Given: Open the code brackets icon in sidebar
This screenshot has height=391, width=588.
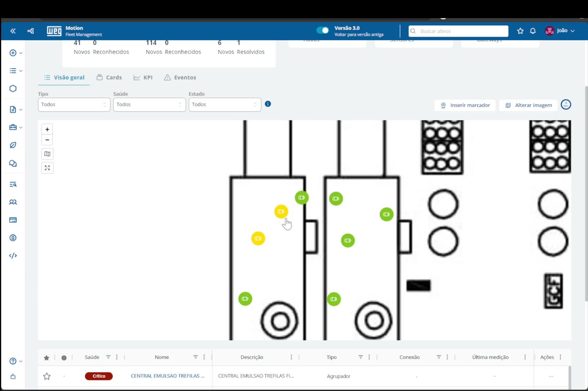Looking at the screenshot, I should pyautogui.click(x=13, y=255).
